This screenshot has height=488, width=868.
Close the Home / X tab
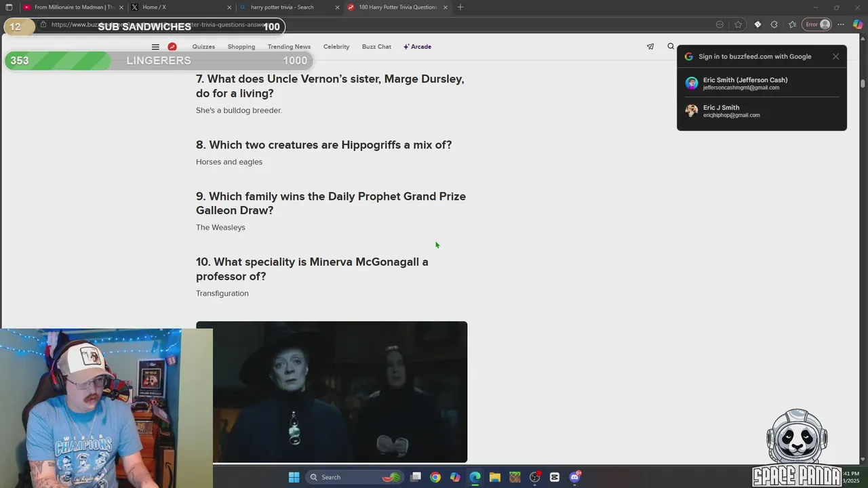tap(229, 7)
